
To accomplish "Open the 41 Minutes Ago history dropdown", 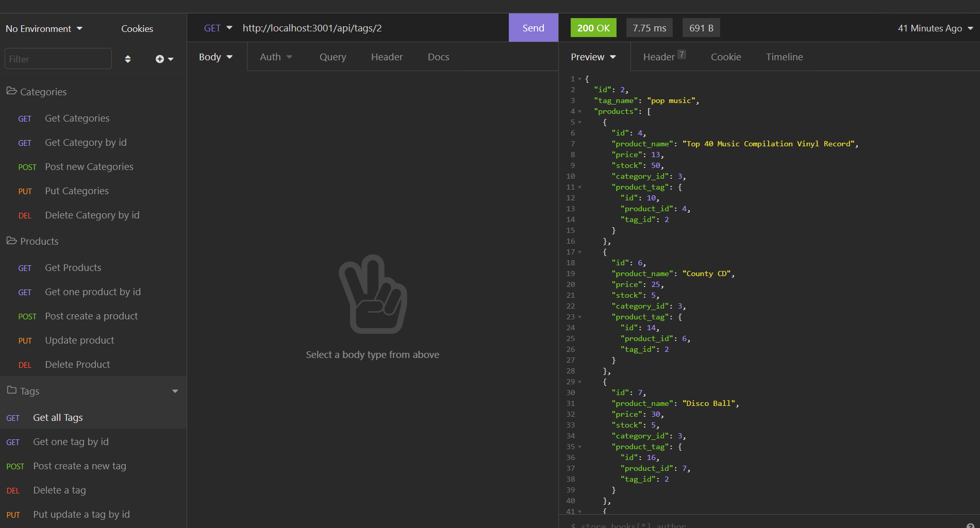I will (x=935, y=28).
